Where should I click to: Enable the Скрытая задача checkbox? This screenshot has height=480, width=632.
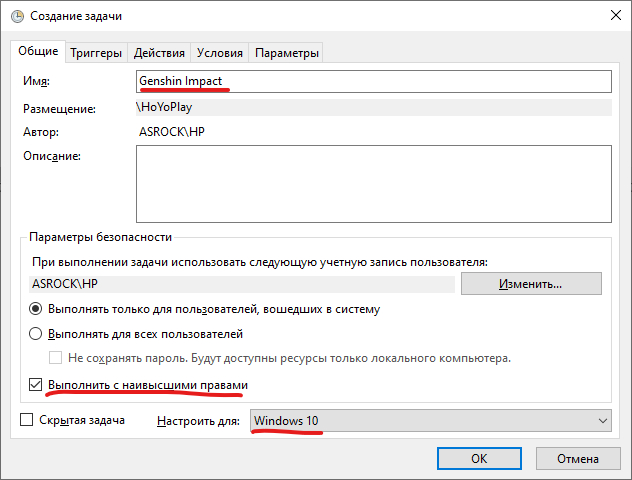pos(27,420)
